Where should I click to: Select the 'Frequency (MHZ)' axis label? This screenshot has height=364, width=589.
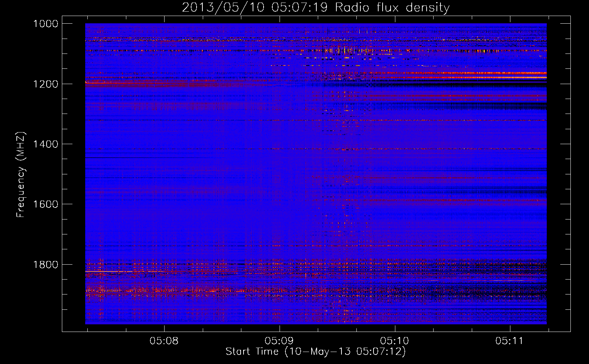pyautogui.click(x=21, y=175)
